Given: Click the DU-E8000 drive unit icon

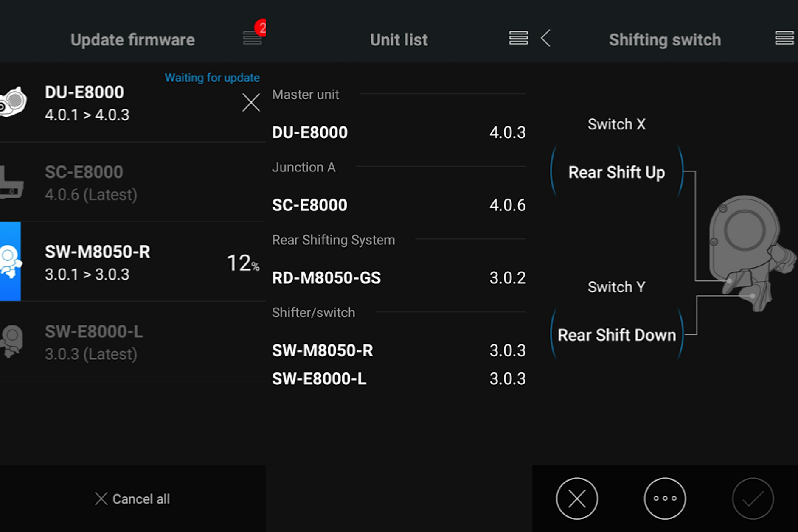Looking at the screenshot, I should (x=13, y=101).
